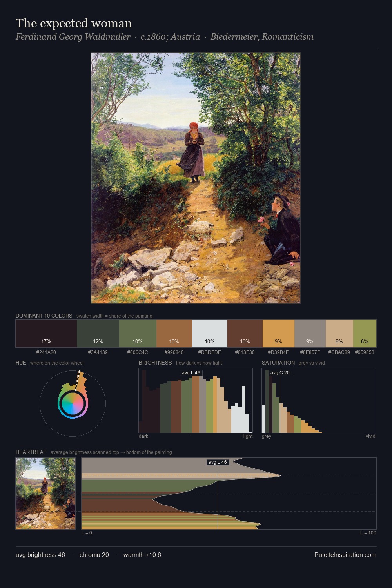This screenshot has height=588, width=392.
Task: Click the #613E30 dark brown swatch
Action: pos(245,334)
